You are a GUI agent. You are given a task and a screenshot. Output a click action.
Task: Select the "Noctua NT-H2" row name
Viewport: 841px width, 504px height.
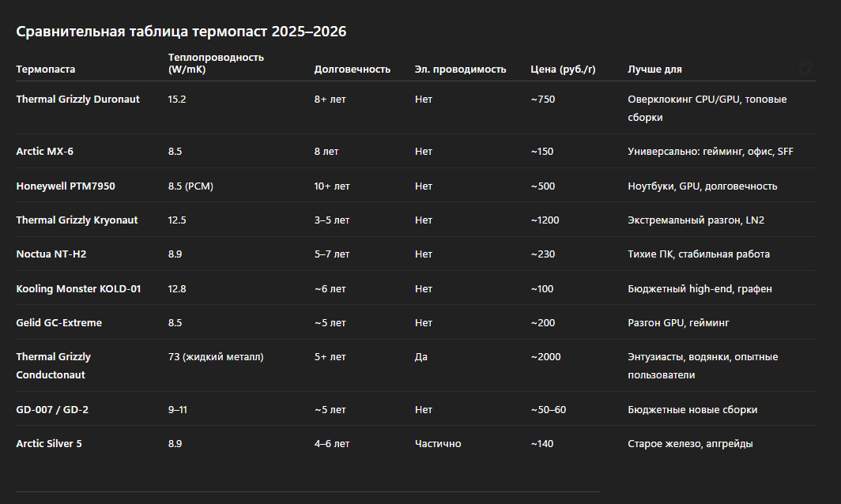(51, 254)
